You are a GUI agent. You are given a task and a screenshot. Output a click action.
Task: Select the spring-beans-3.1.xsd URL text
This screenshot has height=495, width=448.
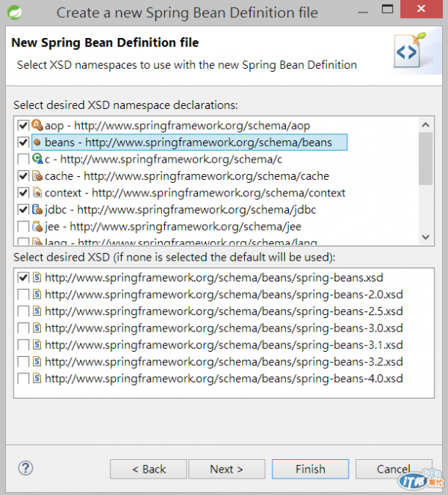point(224,344)
